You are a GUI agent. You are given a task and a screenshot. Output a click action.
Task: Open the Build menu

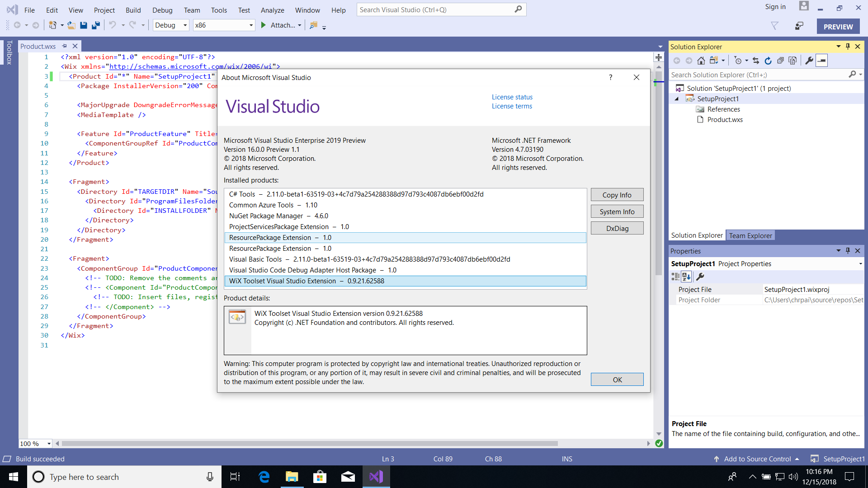(x=133, y=10)
